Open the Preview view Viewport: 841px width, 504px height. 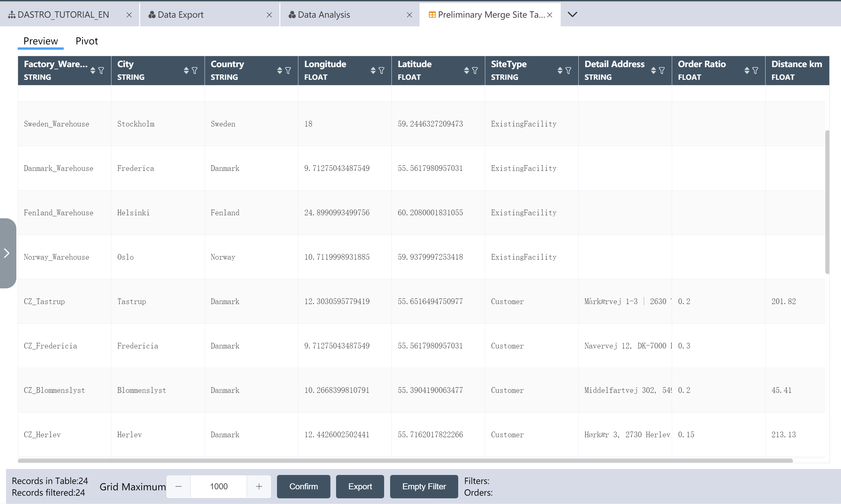40,41
